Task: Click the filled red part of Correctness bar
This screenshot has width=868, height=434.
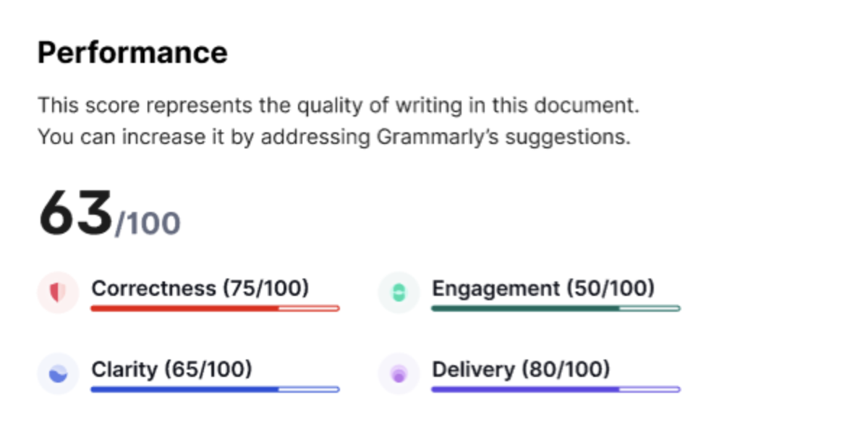Action: click(x=184, y=308)
